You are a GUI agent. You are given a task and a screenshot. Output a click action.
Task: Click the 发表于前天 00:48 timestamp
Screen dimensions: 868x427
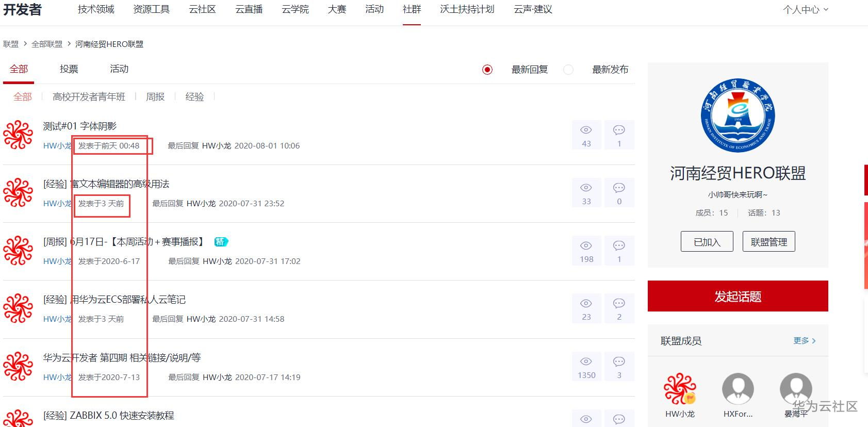tap(109, 146)
